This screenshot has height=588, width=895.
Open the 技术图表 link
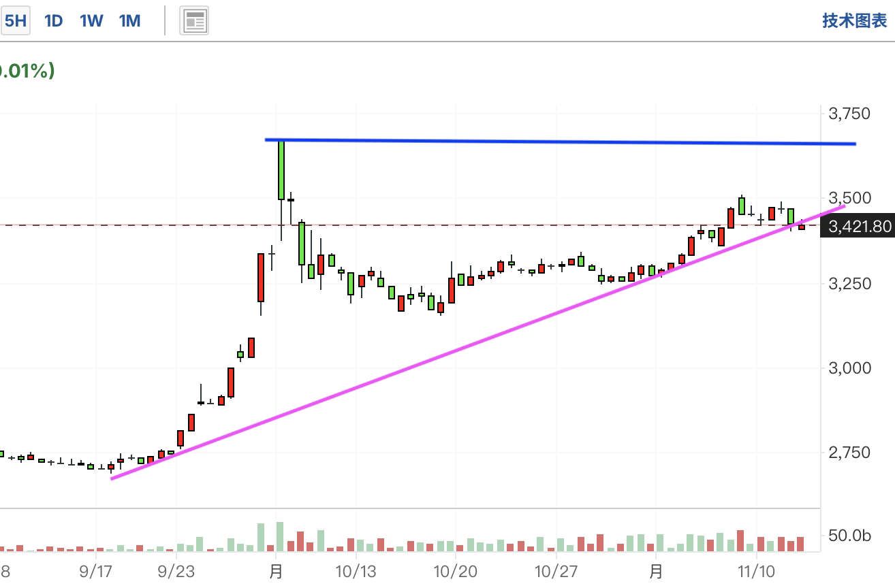(x=855, y=21)
